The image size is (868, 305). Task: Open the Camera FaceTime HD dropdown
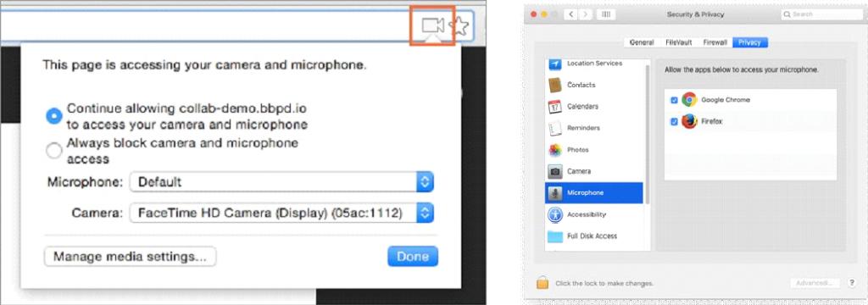tap(281, 213)
